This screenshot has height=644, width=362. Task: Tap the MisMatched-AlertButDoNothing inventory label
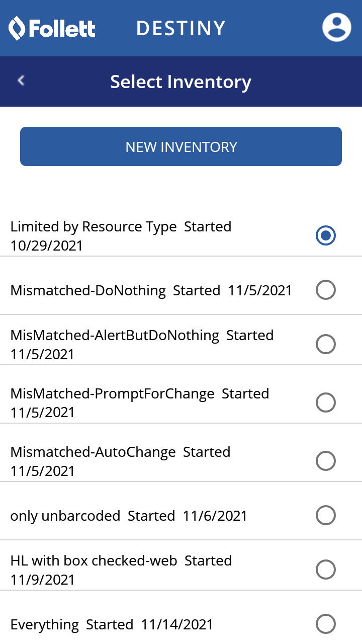pos(142,344)
